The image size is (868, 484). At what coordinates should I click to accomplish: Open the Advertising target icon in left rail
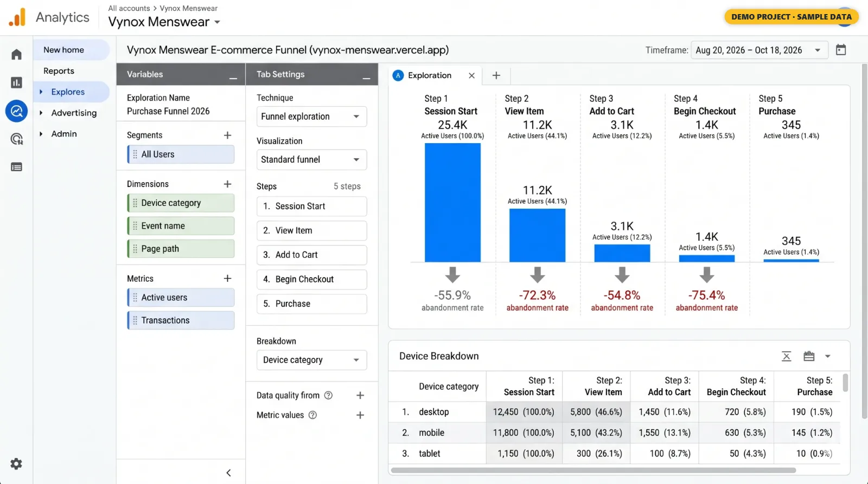(x=16, y=139)
